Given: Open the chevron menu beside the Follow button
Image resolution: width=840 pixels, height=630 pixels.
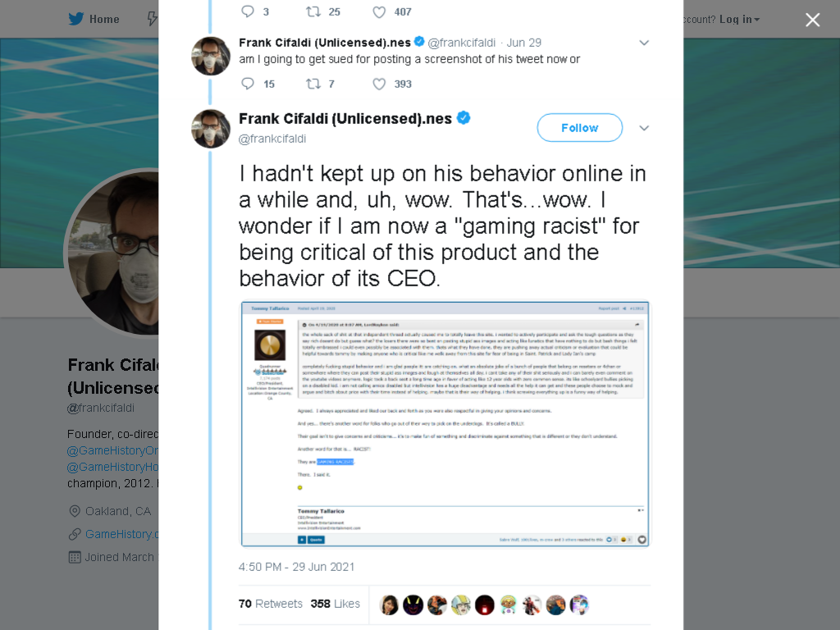Looking at the screenshot, I should [x=644, y=128].
